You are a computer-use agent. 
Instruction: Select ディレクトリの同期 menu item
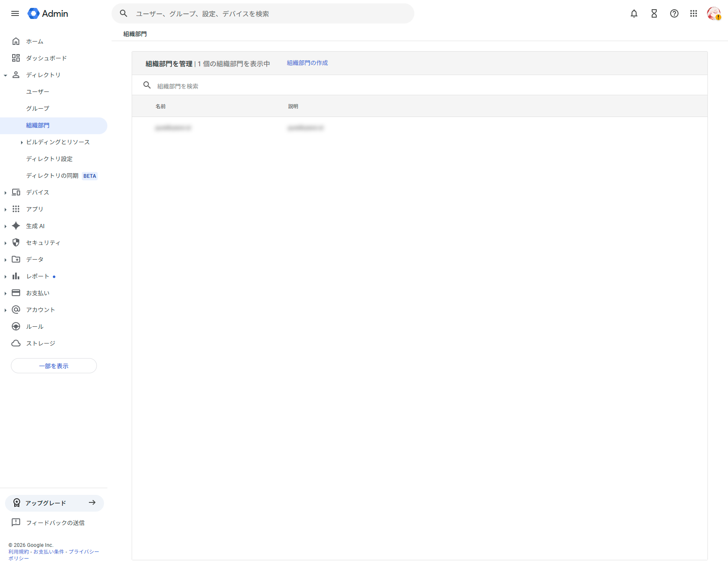point(52,176)
